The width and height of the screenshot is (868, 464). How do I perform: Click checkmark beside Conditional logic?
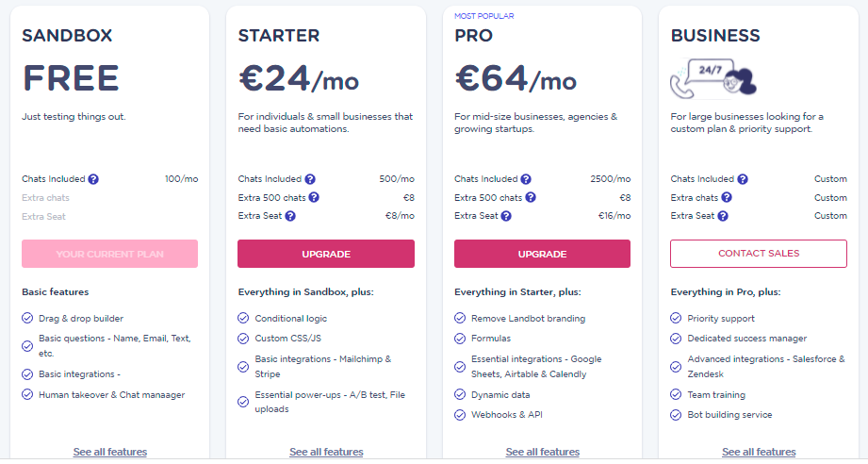coord(243,319)
